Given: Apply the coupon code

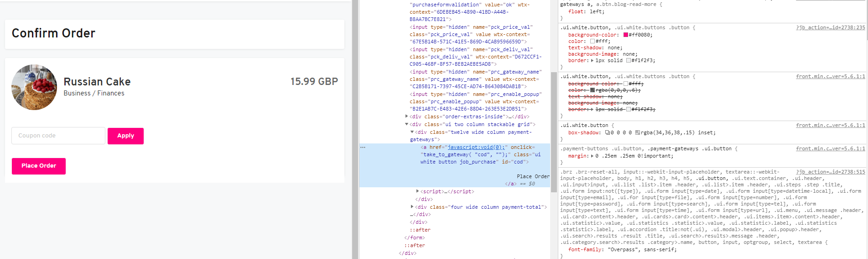Looking at the screenshot, I should 125,136.
